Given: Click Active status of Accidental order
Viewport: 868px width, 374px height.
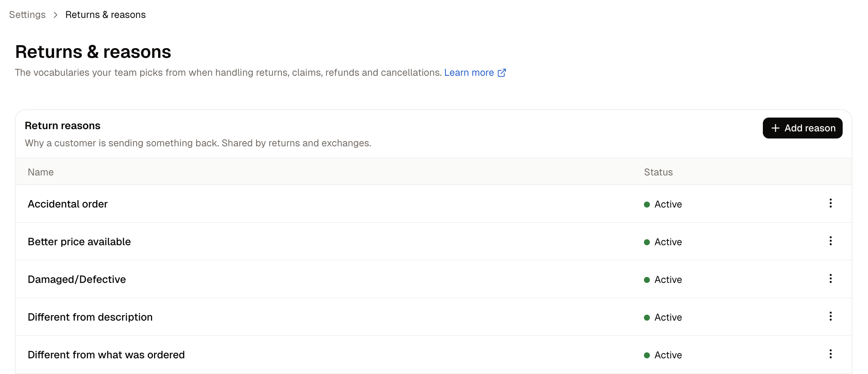Looking at the screenshot, I should [x=663, y=204].
